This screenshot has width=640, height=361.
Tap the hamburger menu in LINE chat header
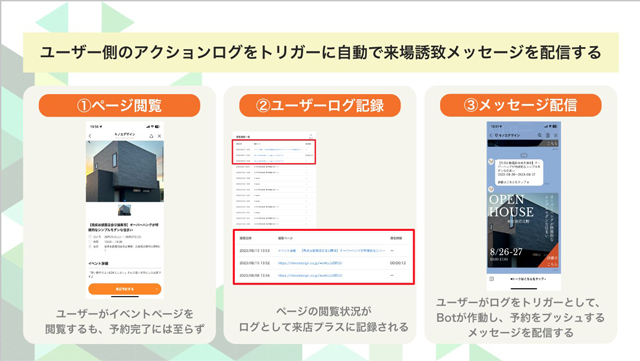[x=556, y=135]
